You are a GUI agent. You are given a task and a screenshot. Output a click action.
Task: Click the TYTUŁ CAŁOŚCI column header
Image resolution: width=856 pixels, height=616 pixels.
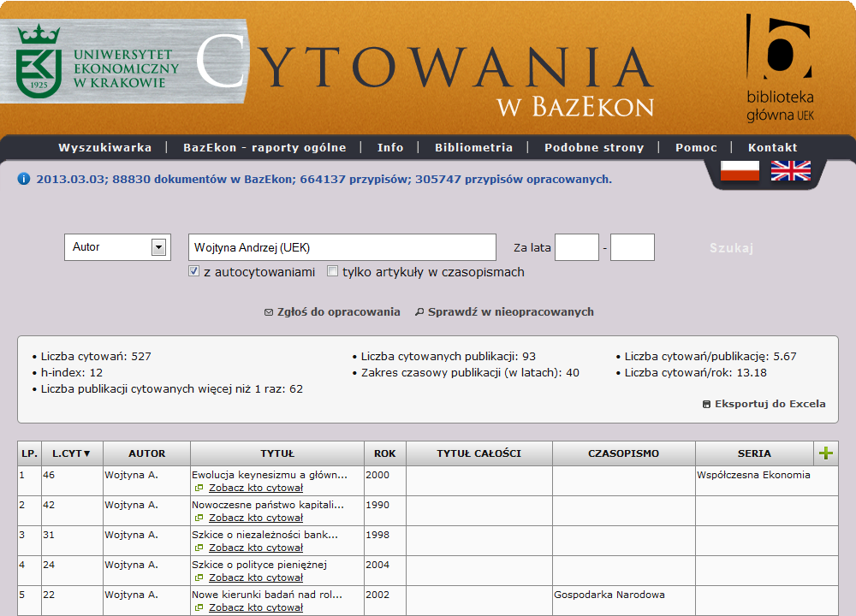pyautogui.click(x=479, y=453)
